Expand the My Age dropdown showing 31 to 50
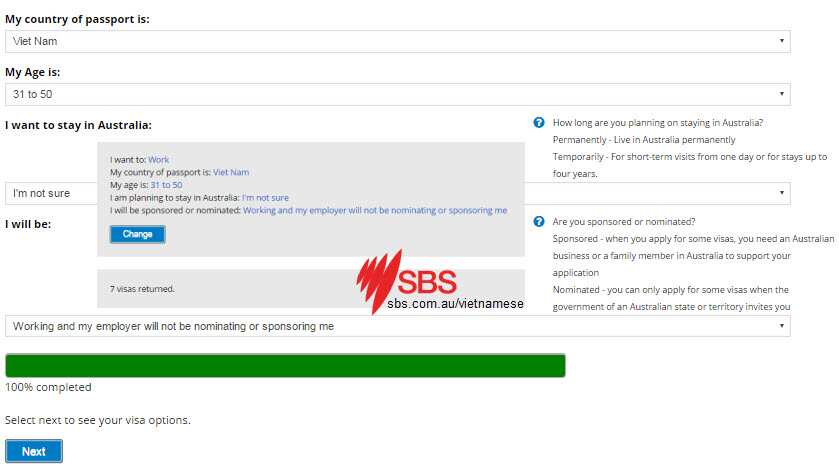Image resolution: width=839 pixels, height=476 pixels. [397, 95]
